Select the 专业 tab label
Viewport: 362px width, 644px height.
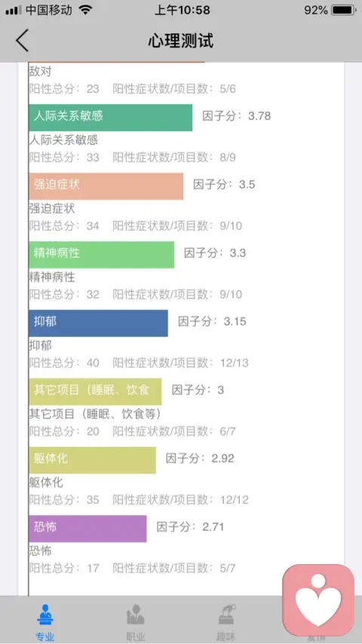point(44,636)
